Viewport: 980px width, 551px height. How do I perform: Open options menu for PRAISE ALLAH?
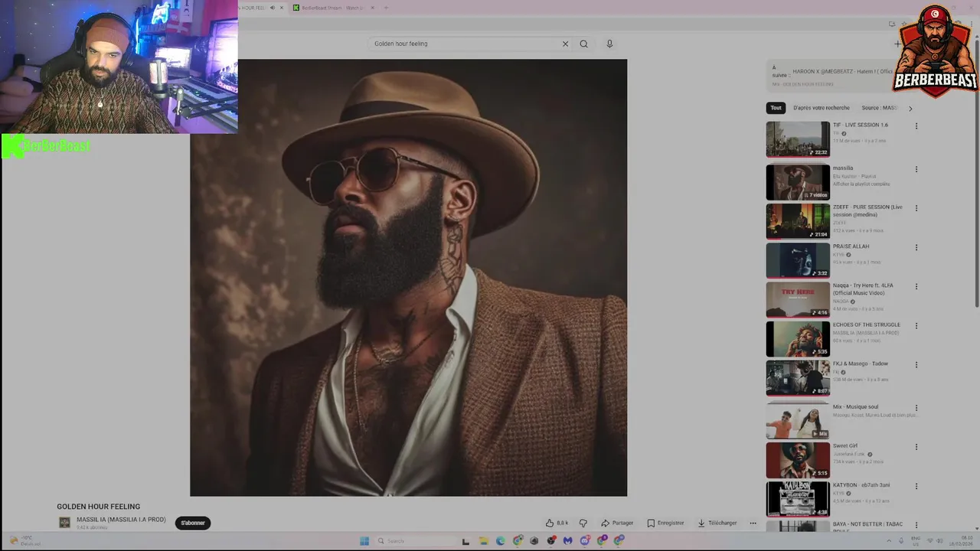(916, 247)
